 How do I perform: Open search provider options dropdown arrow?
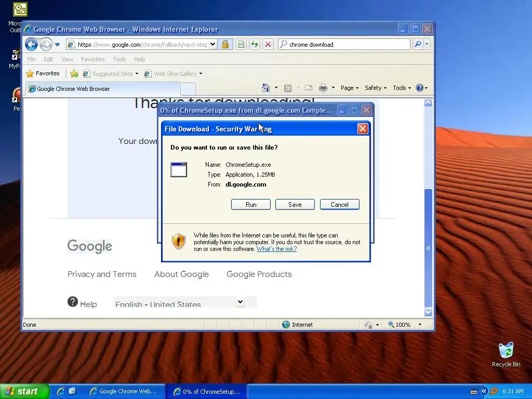click(x=427, y=44)
